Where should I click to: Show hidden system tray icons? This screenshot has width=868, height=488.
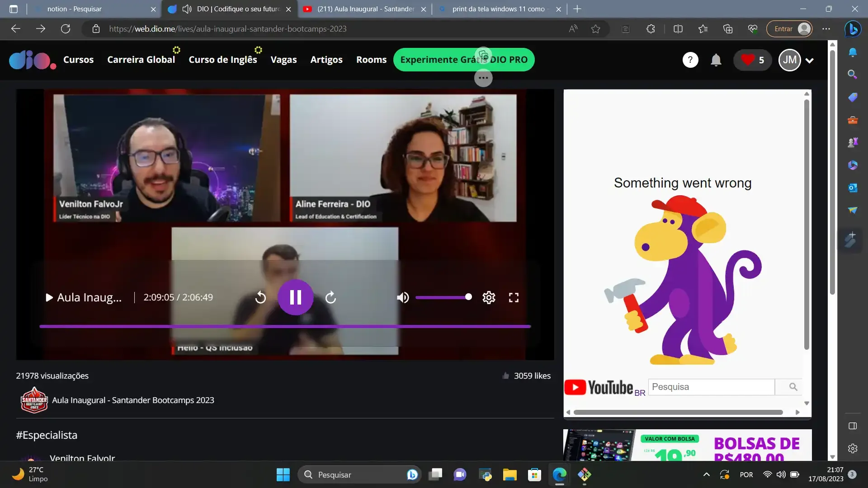click(706, 474)
